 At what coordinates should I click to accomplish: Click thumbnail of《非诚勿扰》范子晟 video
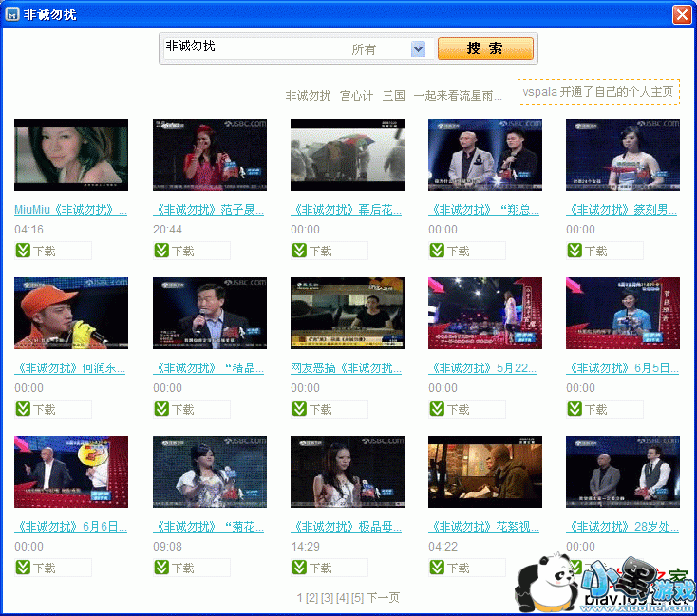[210, 155]
